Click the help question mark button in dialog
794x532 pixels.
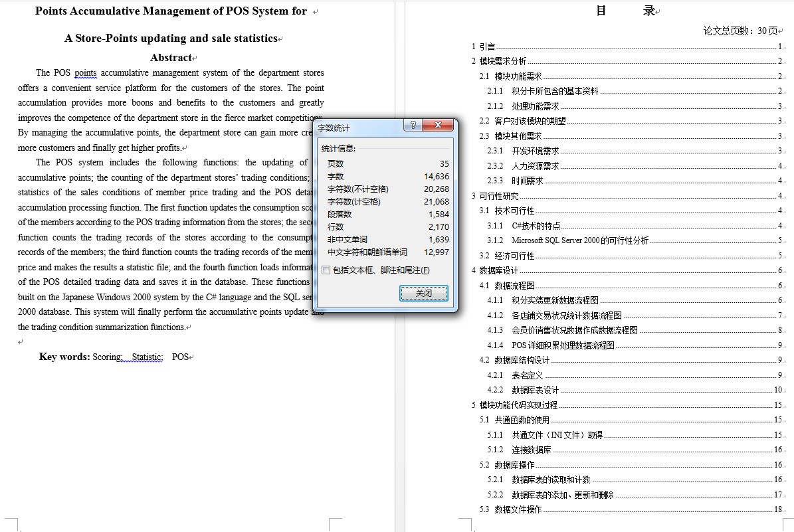413,125
